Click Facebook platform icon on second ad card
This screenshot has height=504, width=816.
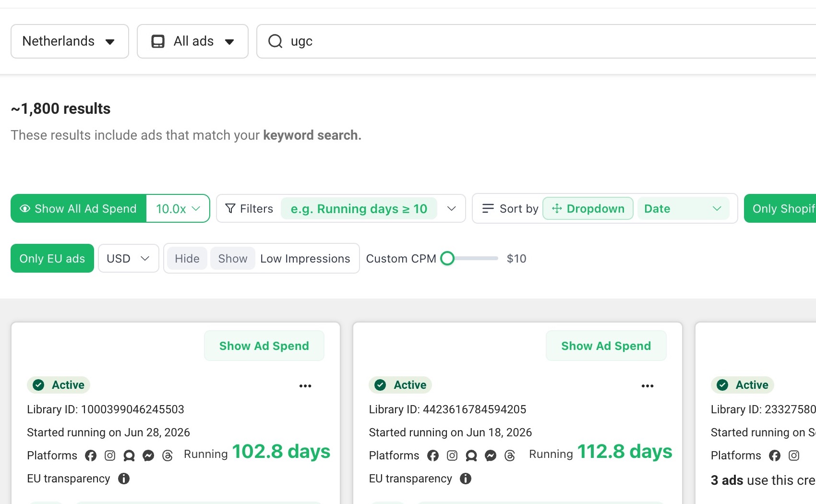[x=433, y=456]
